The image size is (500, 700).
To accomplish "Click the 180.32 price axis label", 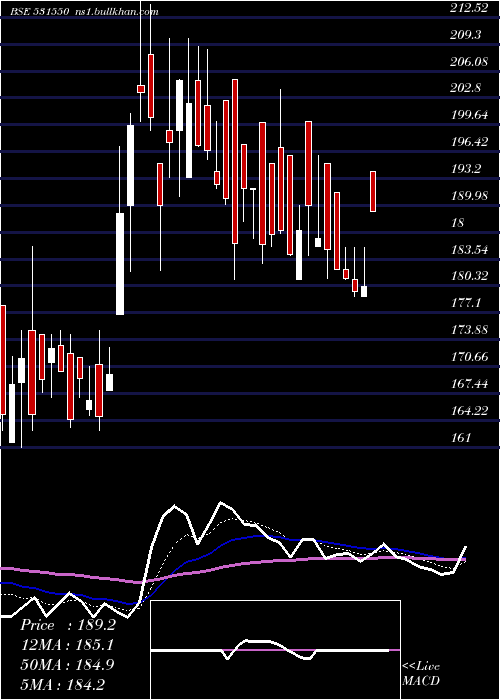I will coord(468,276).
